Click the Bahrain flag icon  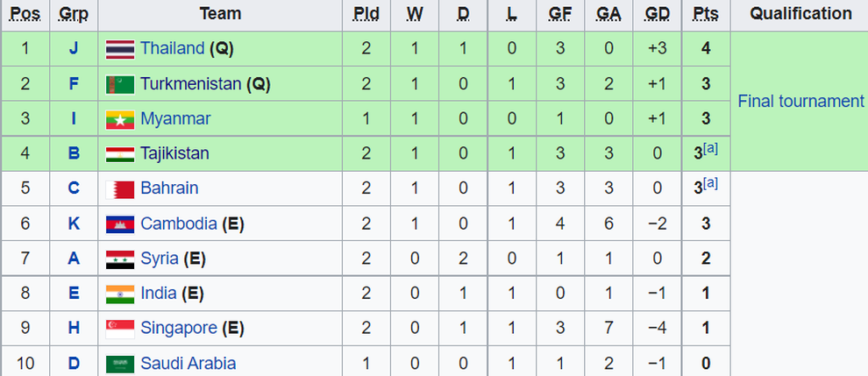point(120,189)
